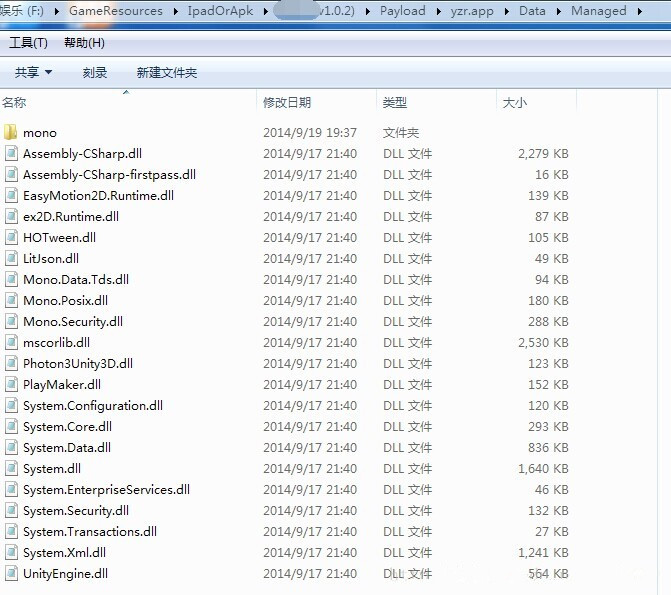The height and width of the screenshot is (595, 671).
Task: Click the Mono.Posix.dll file icon
Action: (11, 300)
